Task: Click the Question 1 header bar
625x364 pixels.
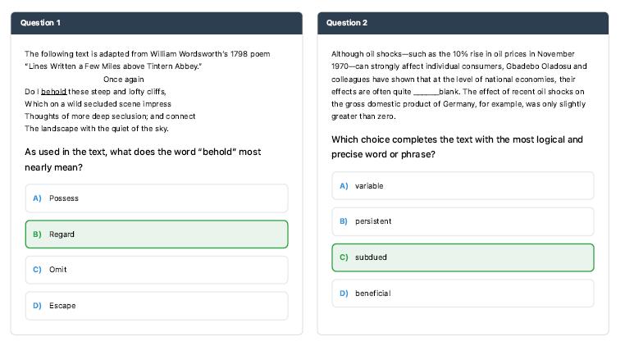Action: pos(157,23)
